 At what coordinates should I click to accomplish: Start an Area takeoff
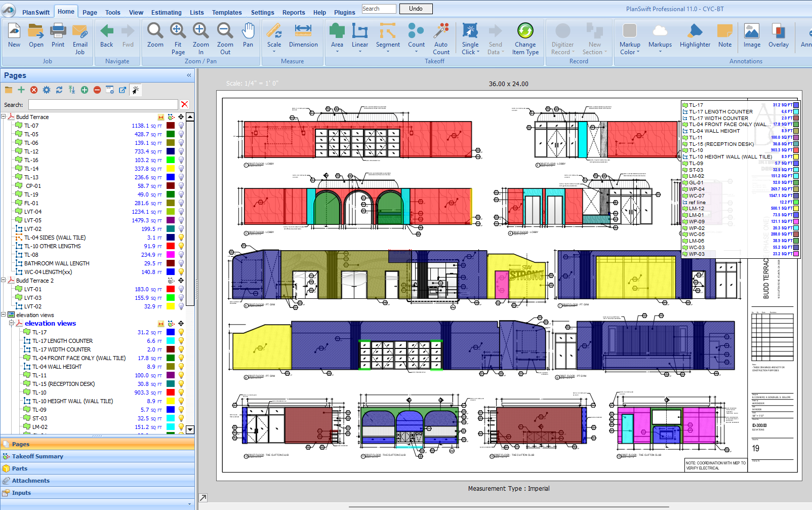tap(337, 31)
